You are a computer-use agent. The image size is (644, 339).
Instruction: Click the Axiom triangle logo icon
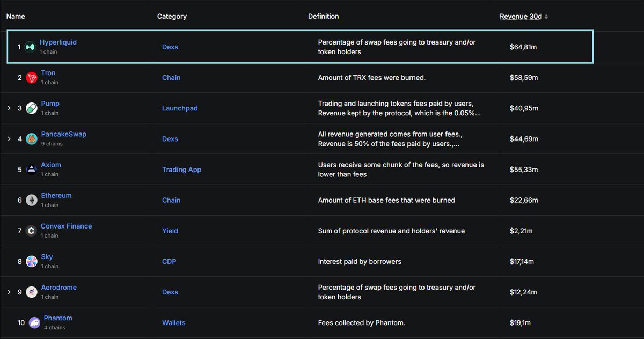(x=31, y=169)
